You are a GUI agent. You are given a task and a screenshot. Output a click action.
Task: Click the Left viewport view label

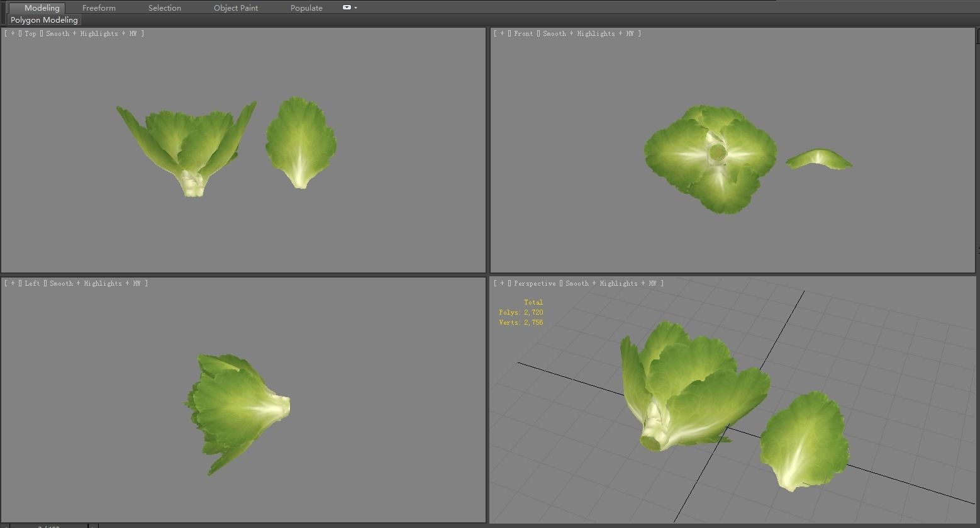coord(32,283)
